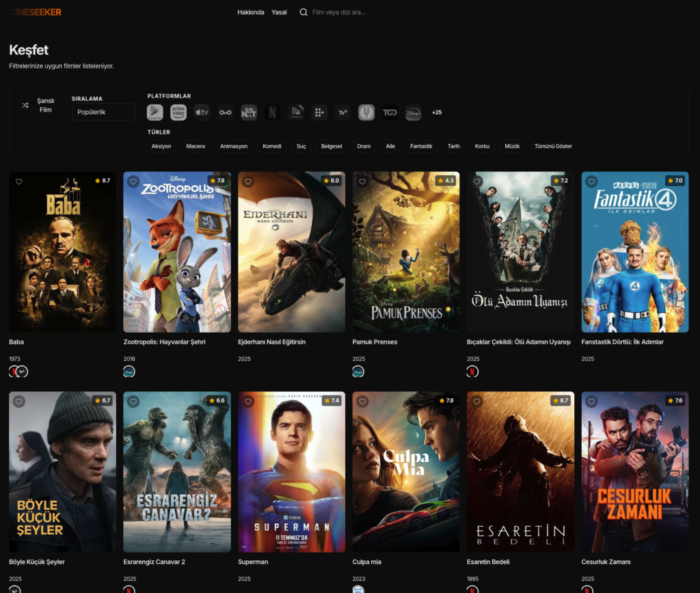Select the TOD platform filter
The width and height of the screenshot is (700, 593).
point(390,113)
